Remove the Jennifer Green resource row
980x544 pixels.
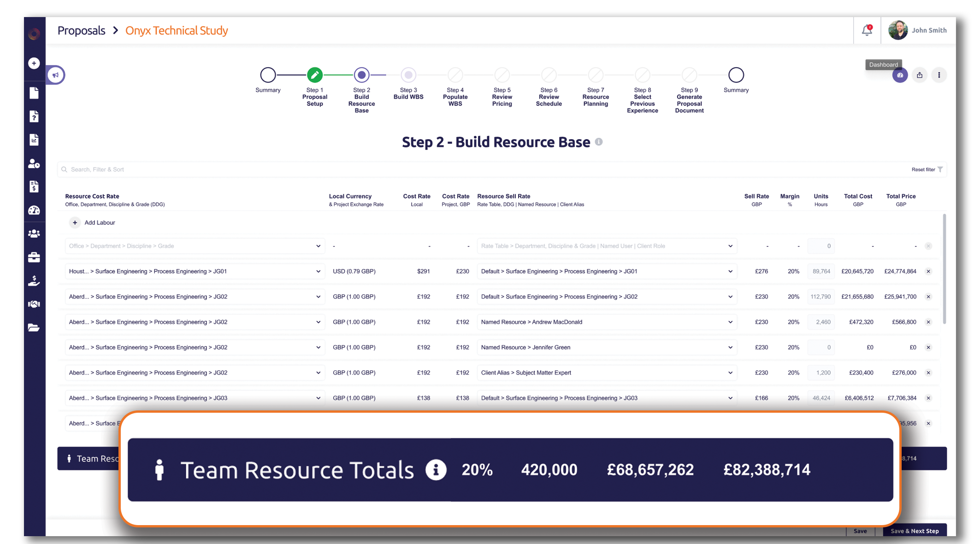tap(928, 347)
